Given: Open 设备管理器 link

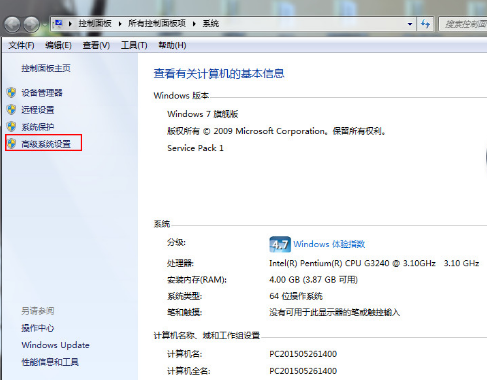Looking at the screenshot, I should tap(42, 93).
